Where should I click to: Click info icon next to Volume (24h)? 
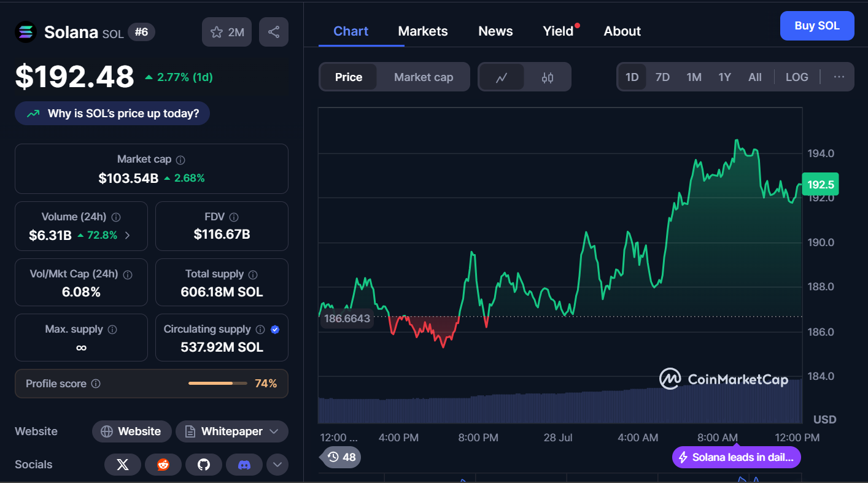116,217
